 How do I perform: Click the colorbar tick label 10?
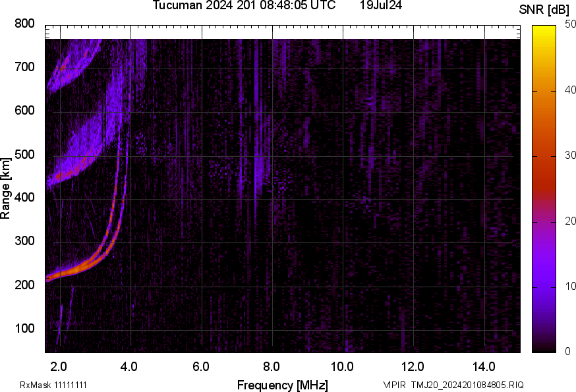coord(570,286)
